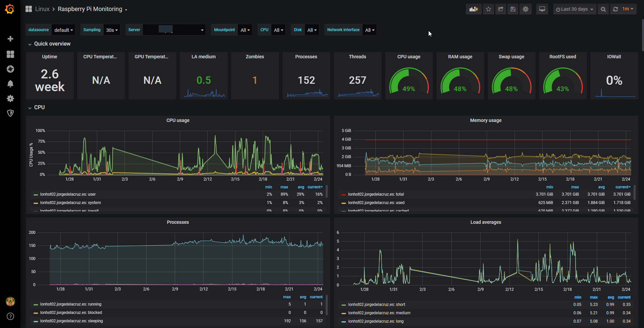The image size is (644, 328).
Task: Toggle the total series in Memory usage legend
Action: coord(376,194)
